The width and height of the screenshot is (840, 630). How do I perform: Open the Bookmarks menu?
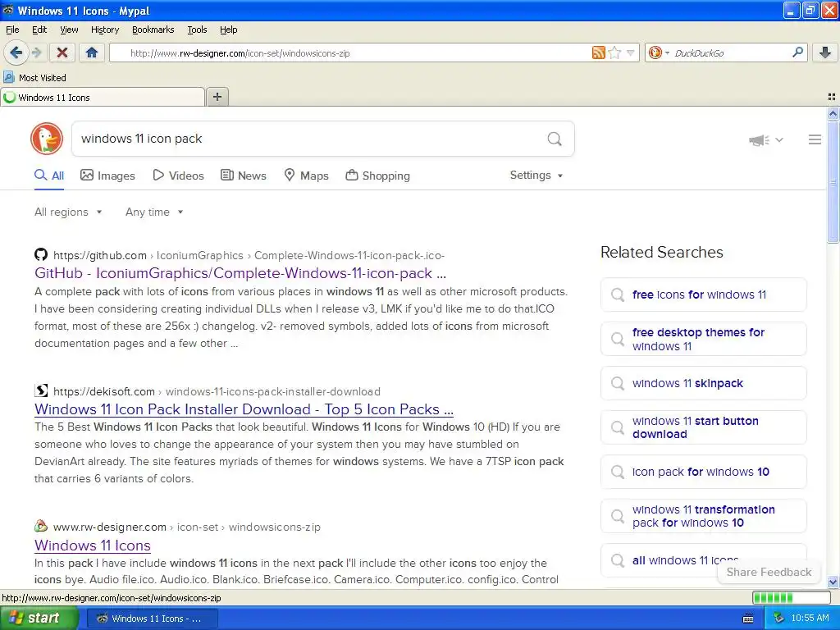point(153,30)
